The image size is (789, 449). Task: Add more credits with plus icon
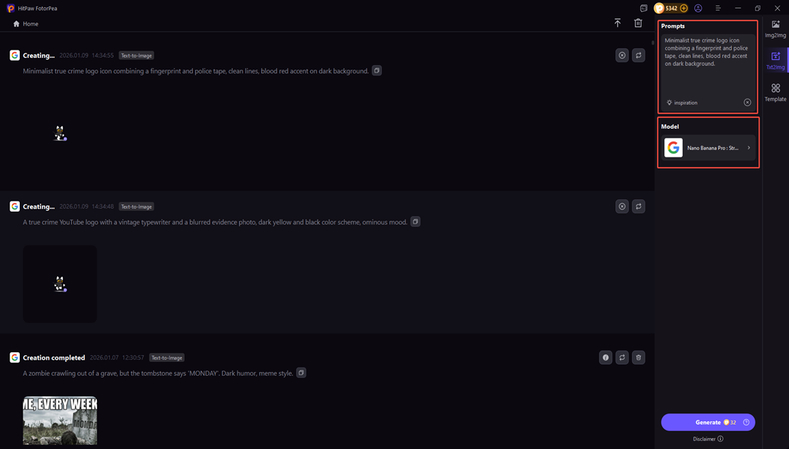tap(684, 8)
